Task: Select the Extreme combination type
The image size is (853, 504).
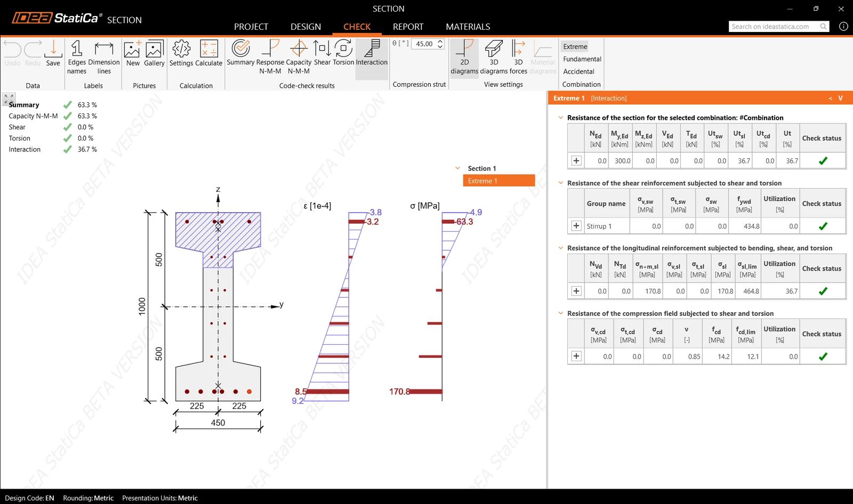Action: click(x=575, y=46)
